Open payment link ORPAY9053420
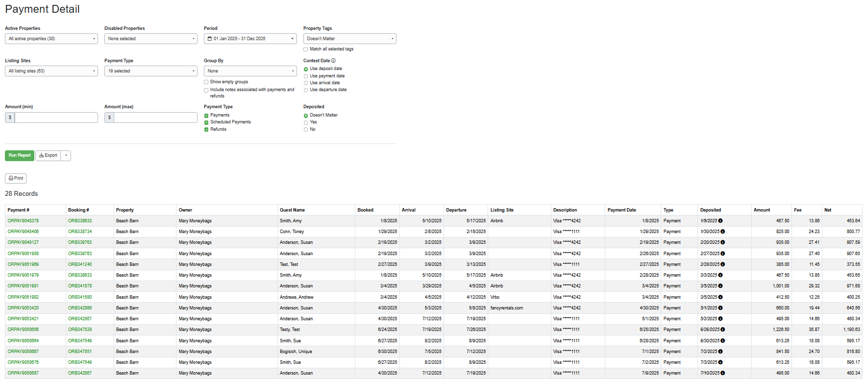868x379 pixels. click(23, 308)
